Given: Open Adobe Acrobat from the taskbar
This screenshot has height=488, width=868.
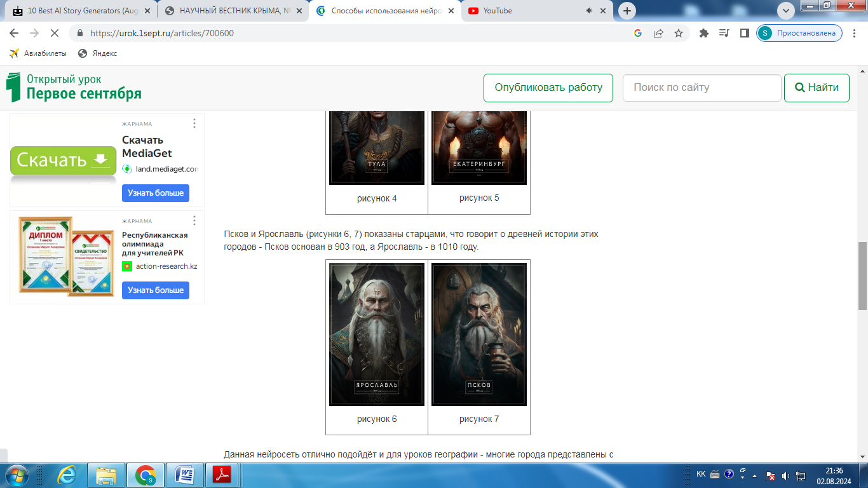Looking at the screenshot, I should pos(220,475).
